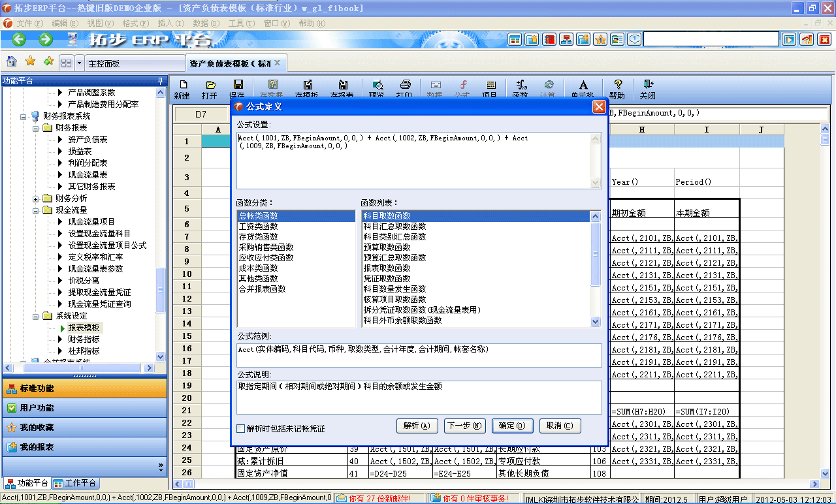
Task: Click the 新建 new report icon
Action: tap(185, 88)
